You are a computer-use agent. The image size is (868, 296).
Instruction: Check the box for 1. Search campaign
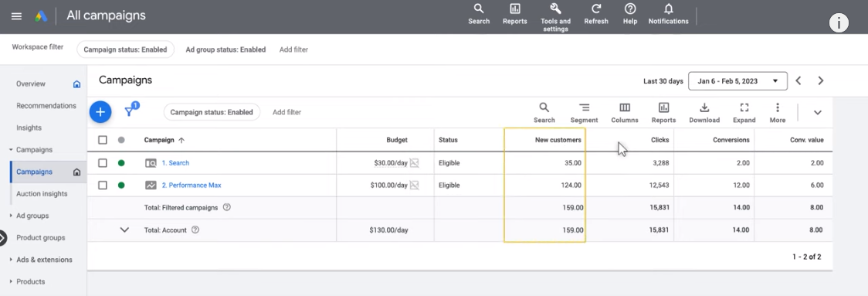(x=103, y=163)
